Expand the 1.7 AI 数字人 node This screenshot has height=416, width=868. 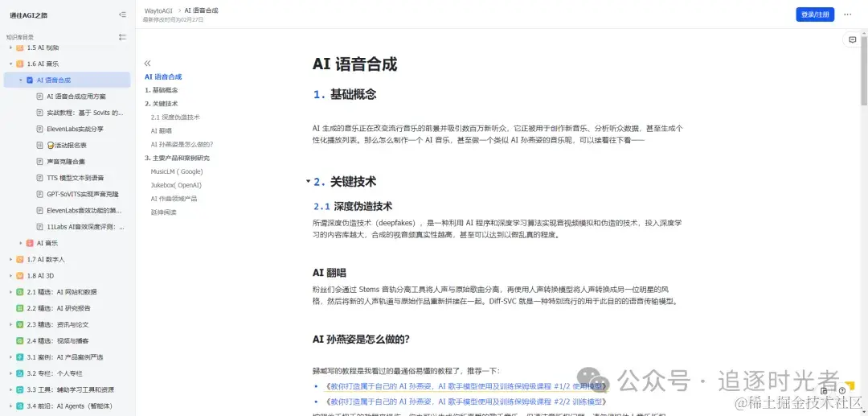click(x=10, y=259)
